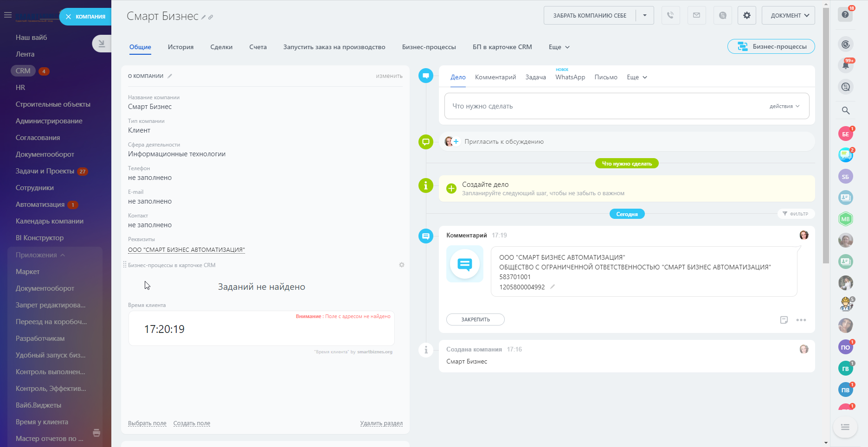Click the comment author avatar
Image resolution: width=868 pixels, height=447 pixels.
[804, 235]
